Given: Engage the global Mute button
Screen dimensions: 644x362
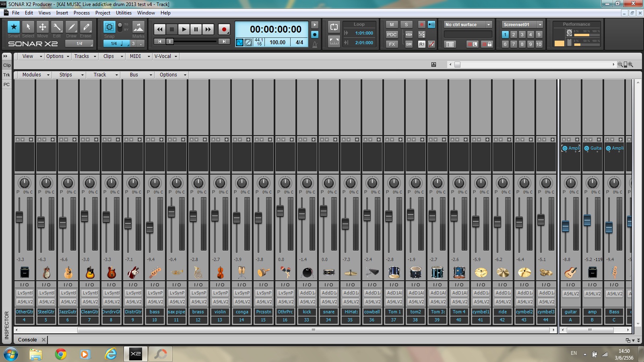Looking at the screenshot, I should pyautogui.click(x=391, y=25).
